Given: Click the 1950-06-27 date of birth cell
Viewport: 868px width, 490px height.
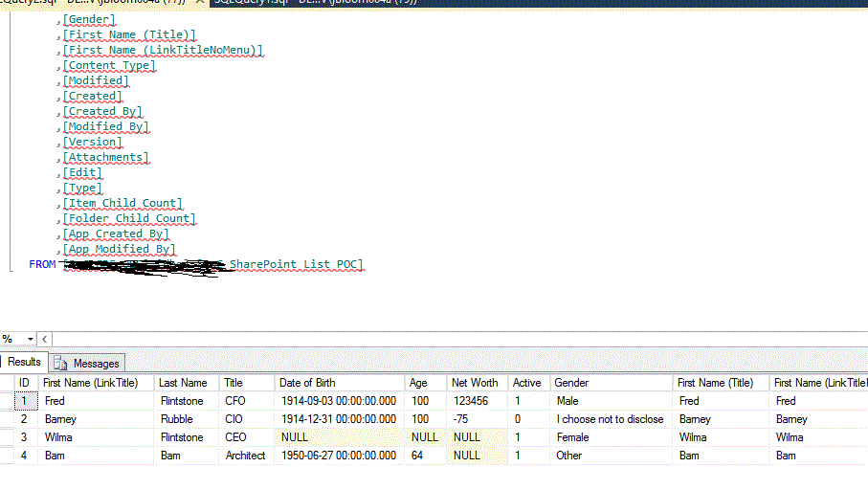Looking at the screenshot, I should point(340,456).
